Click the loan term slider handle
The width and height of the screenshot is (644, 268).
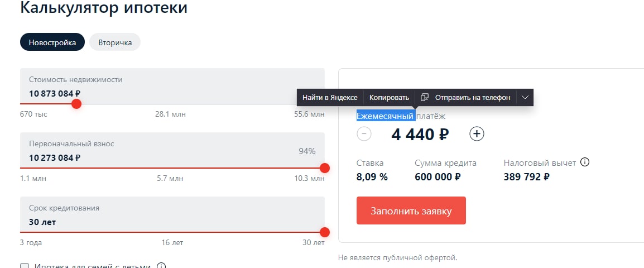(x=325, y=232)
